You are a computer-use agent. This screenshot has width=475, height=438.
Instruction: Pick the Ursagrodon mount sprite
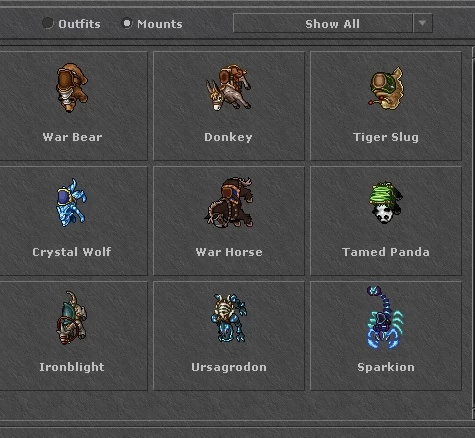coord(229,318)
